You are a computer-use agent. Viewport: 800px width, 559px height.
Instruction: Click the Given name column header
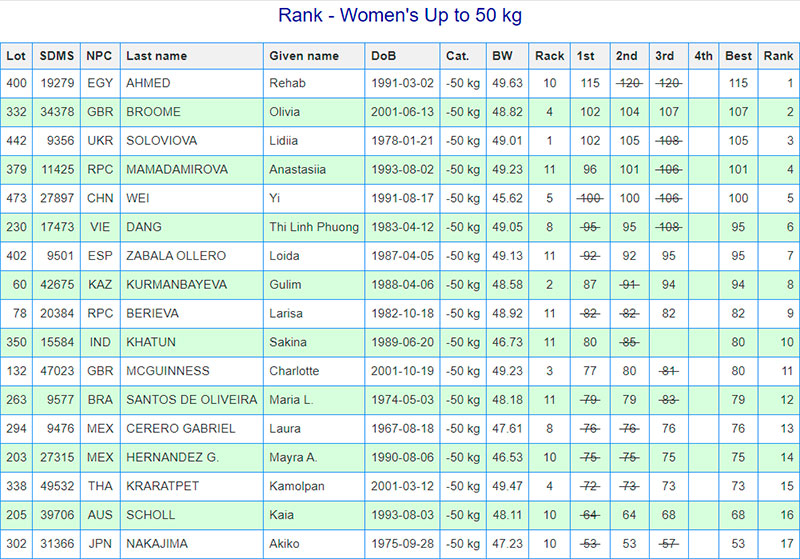click(x=304, y=56)
